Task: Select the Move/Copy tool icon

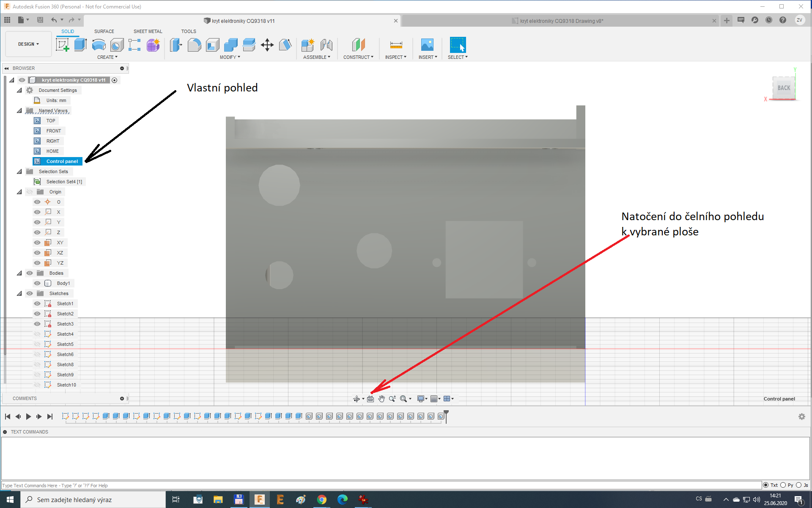Action: tap(267, 44)
